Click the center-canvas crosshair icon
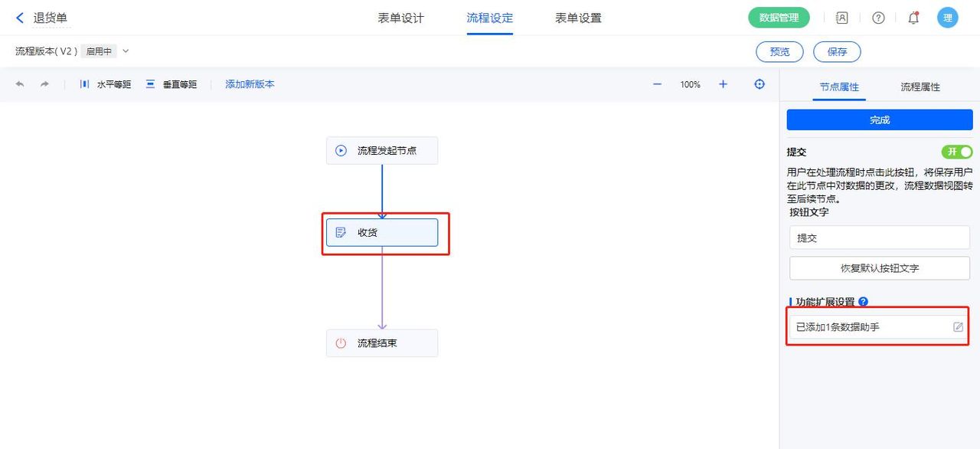 point(759,84)
